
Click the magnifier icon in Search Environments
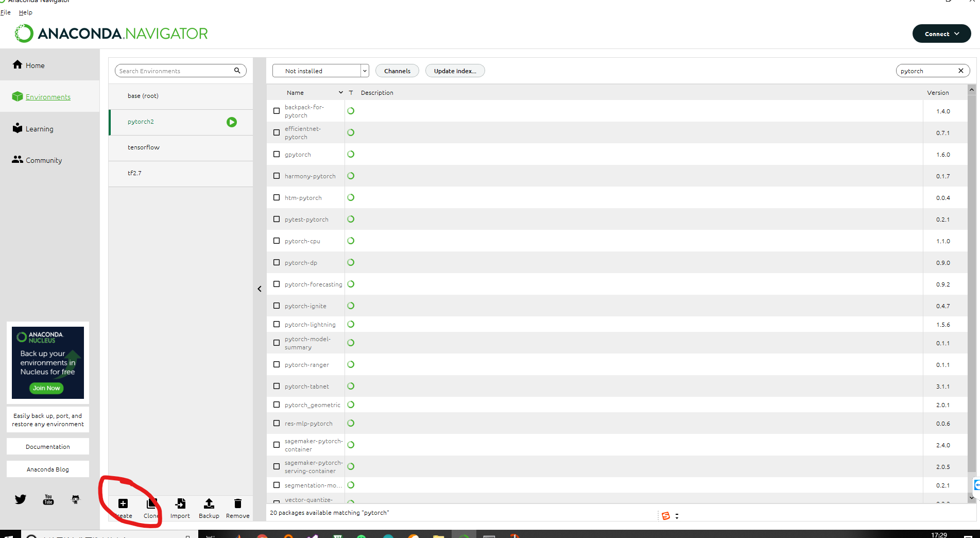(x=237, y=71)
